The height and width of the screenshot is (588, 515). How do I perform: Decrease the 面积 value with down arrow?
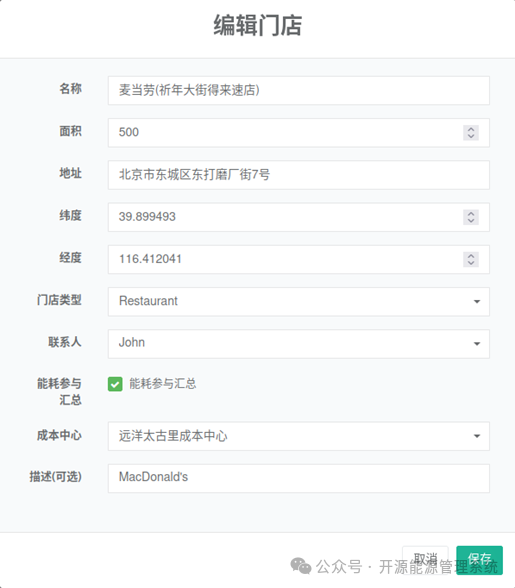point(471,136)
